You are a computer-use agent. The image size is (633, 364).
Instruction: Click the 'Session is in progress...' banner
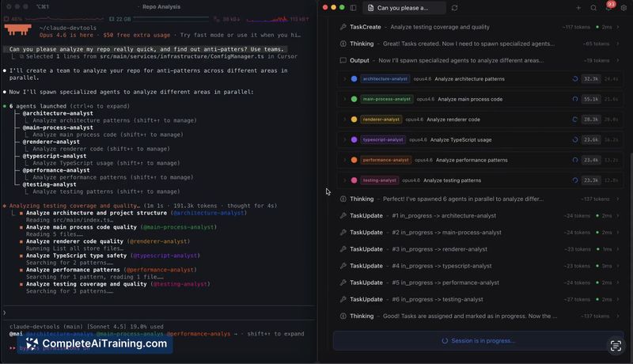pos(479,341)
